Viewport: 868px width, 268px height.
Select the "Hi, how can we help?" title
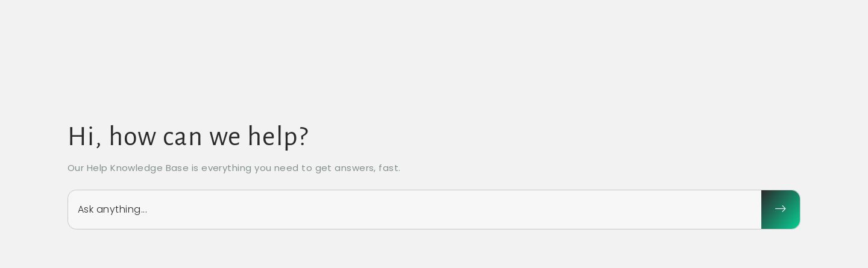coord(188,137)
